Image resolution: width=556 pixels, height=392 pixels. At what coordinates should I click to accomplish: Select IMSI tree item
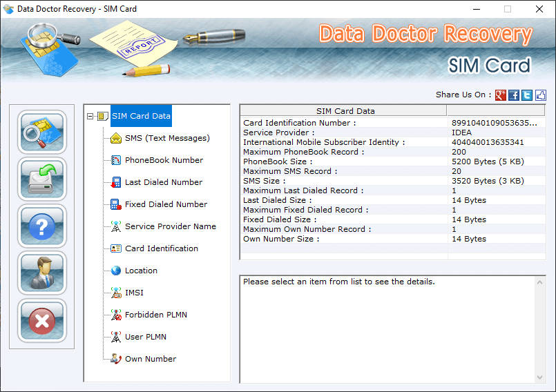coord(135,293)
